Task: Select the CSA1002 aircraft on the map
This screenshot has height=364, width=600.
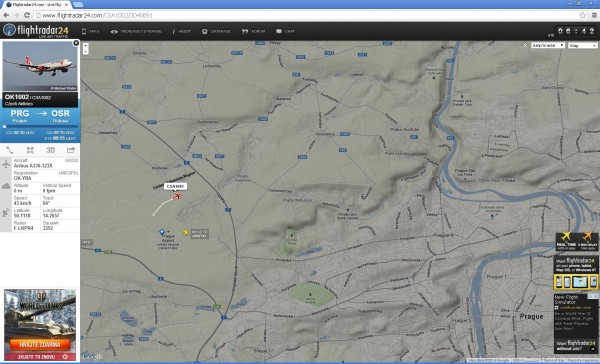Action: tap(177, 196)
